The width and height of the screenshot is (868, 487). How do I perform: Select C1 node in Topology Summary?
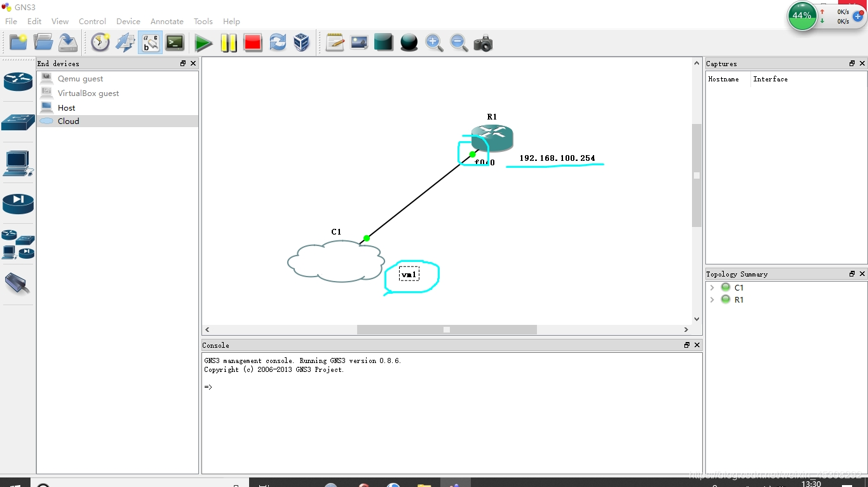(x=738, y=287)
